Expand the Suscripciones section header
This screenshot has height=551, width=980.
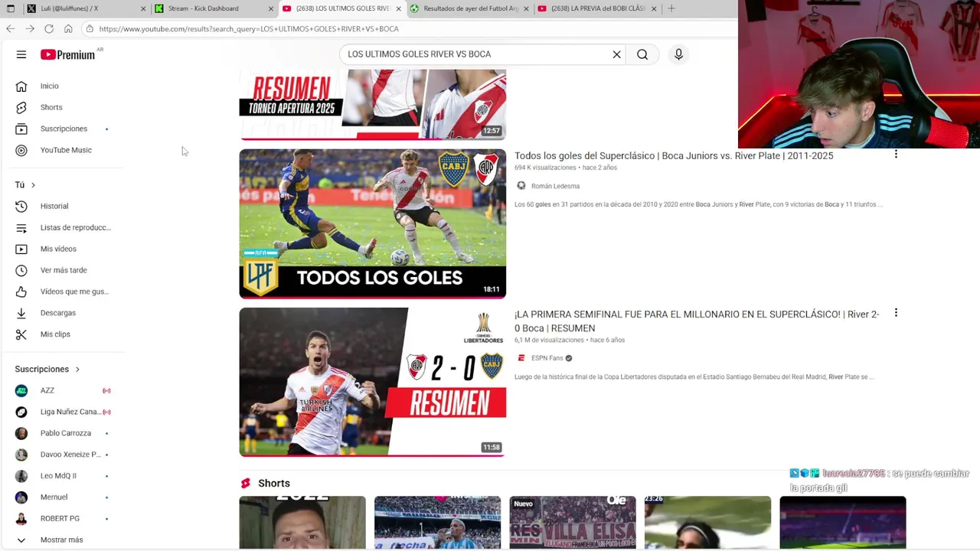(47, 369)
